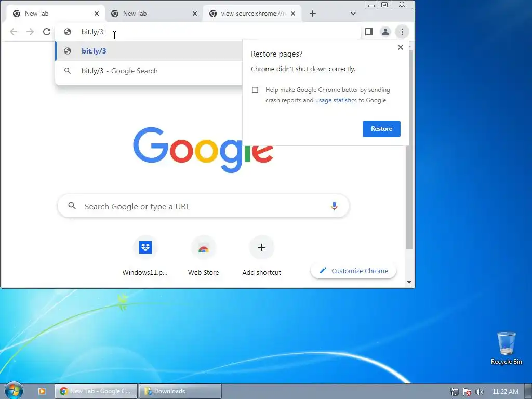
Task: Click the scrollbar down arrow
Action: [x=409, y=282]
